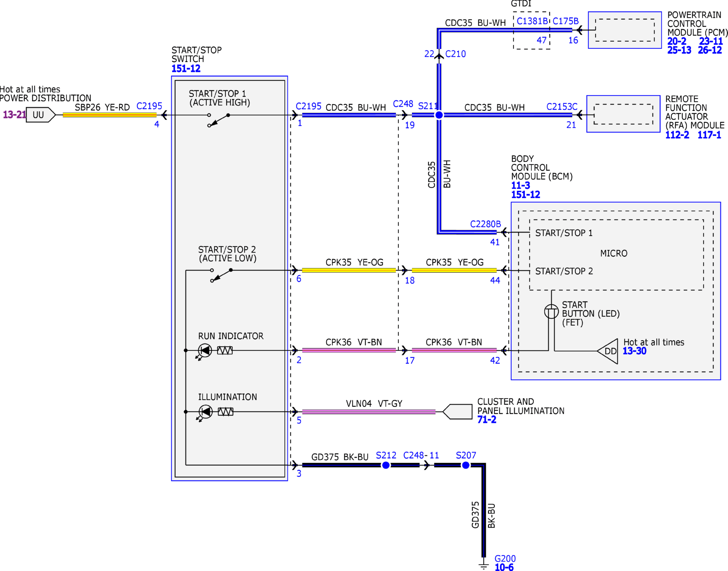This screenshot has height=571, width=728.
Task: Click the Illumination resistor symbol
Action: click(x=226, y=411)
